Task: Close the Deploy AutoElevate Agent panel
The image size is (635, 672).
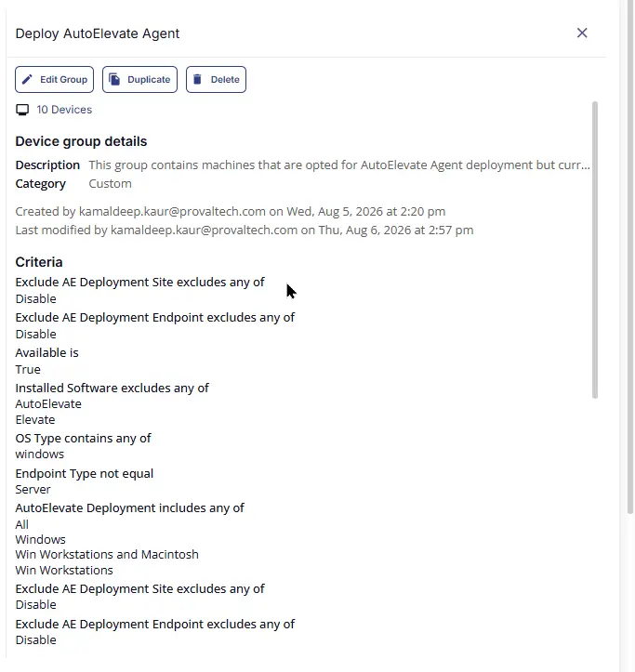Action: pyautogui.click(x=582, y=33)
